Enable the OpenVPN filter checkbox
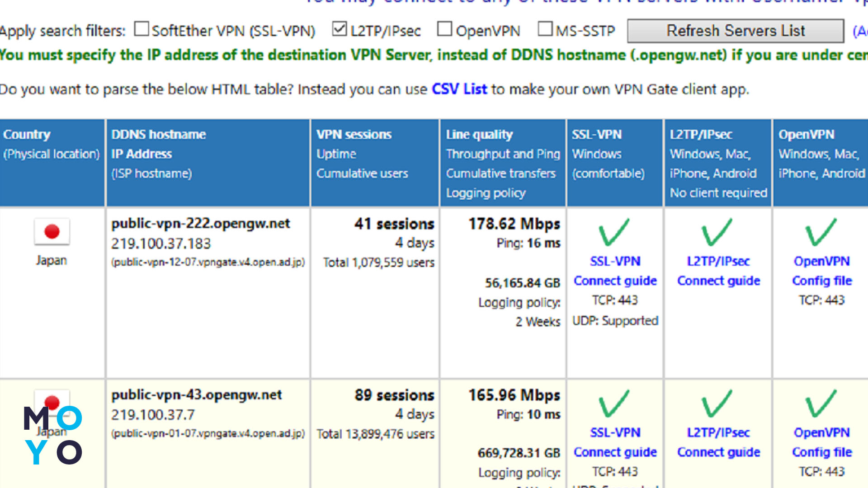Viewport: 868px width, 488px height. click(x=445, y=29)
